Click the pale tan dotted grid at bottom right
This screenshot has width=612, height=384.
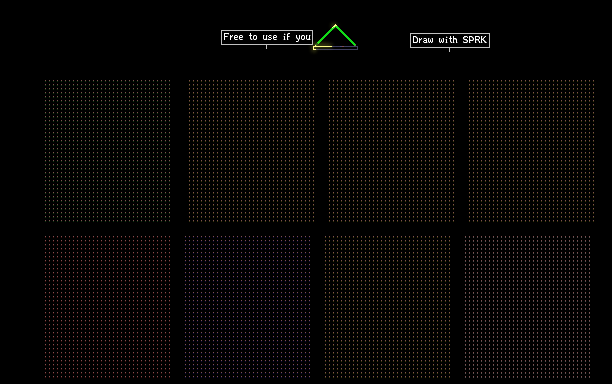527,306
